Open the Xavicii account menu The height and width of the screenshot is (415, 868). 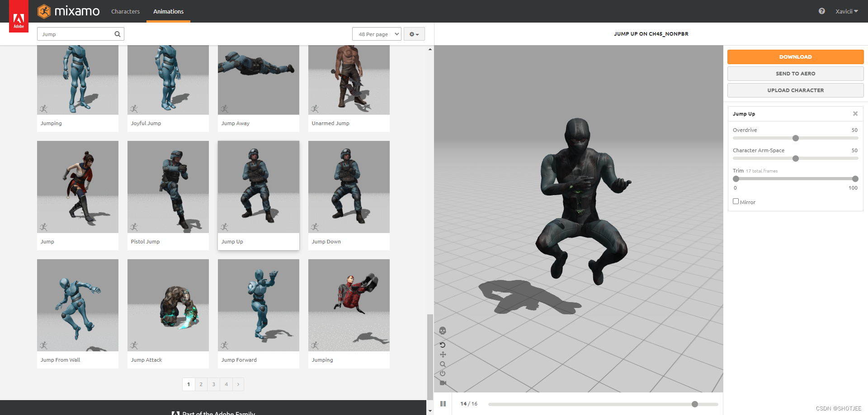tap(846, 11)
